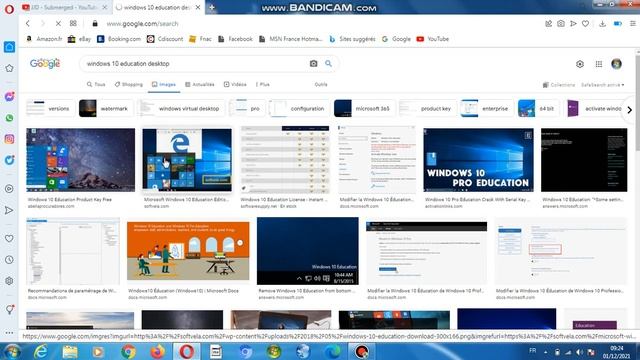Viewport: 640px width, 360px height.
Task: Switch to the YouTube Submerged tab
Action: pos(64,7)
